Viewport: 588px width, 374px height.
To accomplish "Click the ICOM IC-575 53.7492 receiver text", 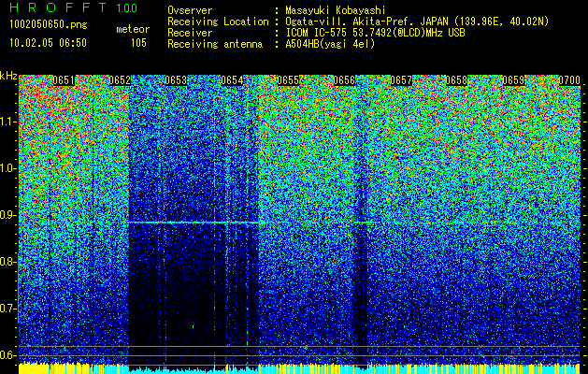I will pyautogui.click(x=375, y=33).
